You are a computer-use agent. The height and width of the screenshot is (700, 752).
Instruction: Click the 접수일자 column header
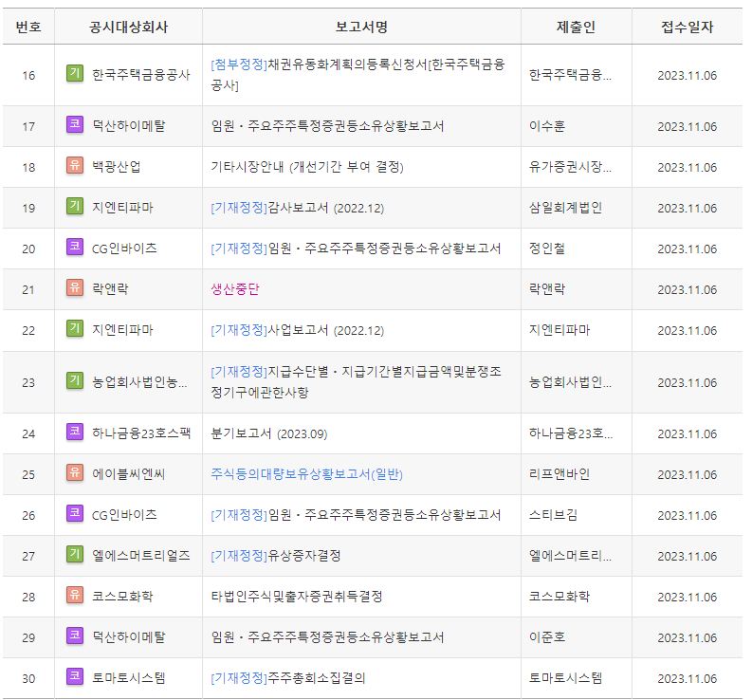(687, 27)
